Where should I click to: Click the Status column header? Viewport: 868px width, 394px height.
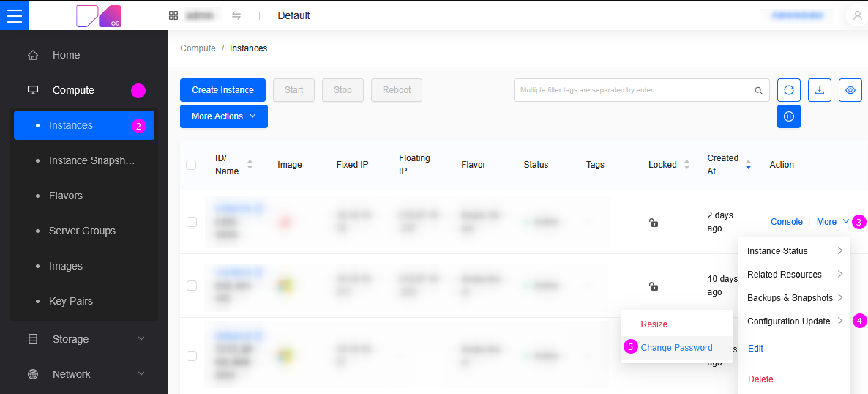[536, 165]
